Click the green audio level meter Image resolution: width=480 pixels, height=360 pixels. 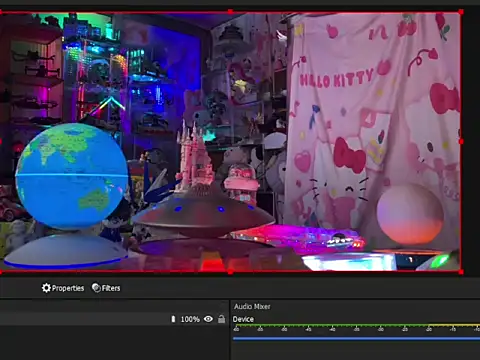point(356,325)
